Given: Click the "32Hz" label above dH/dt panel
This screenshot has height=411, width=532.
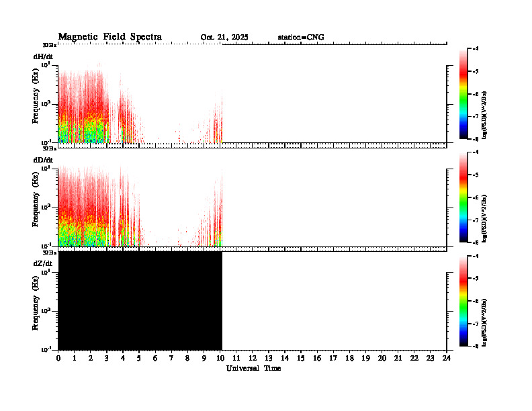Looking at the screenshot, I should click(x=50, y=45).
